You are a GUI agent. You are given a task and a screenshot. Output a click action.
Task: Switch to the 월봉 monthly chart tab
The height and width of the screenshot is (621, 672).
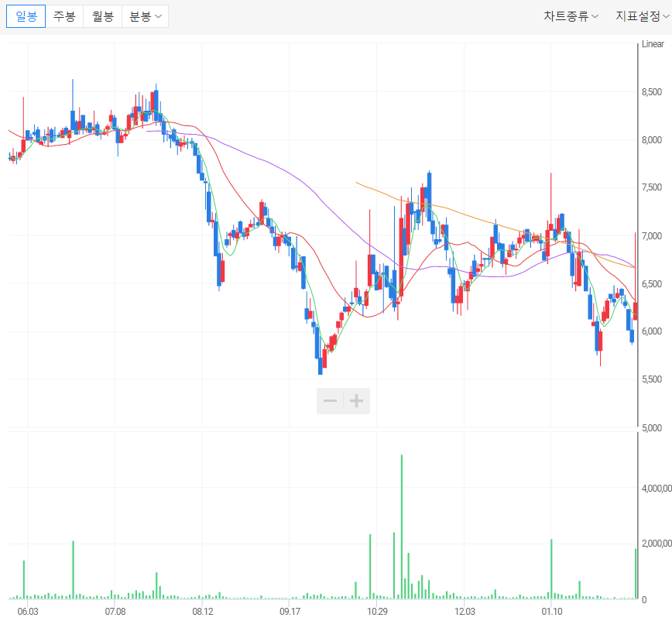pyautogui.click(x=103, y=16)
